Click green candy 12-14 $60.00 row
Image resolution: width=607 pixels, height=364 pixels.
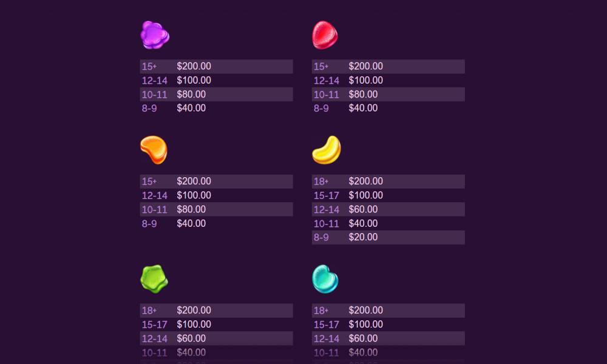pos(217,339)
